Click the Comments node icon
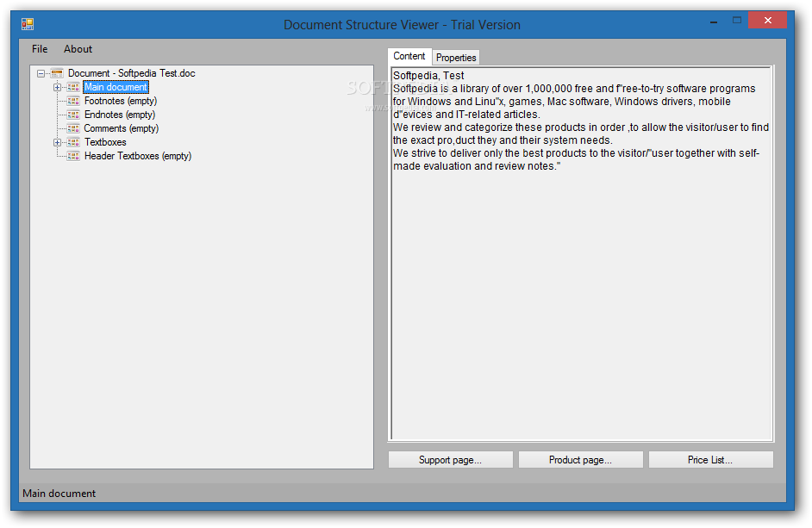The width and height of the screenshot is (812, 528). 73,128
